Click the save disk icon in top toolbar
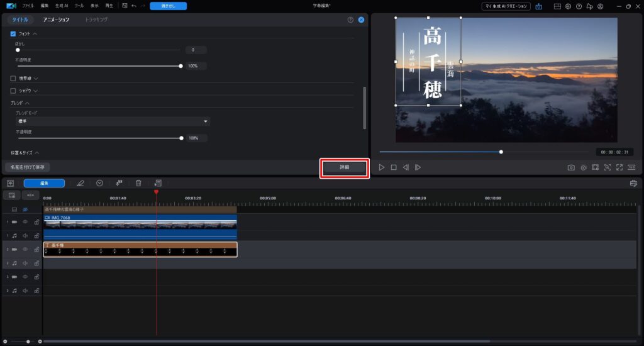This screenshot has height=346, width=644. [125, 6]
